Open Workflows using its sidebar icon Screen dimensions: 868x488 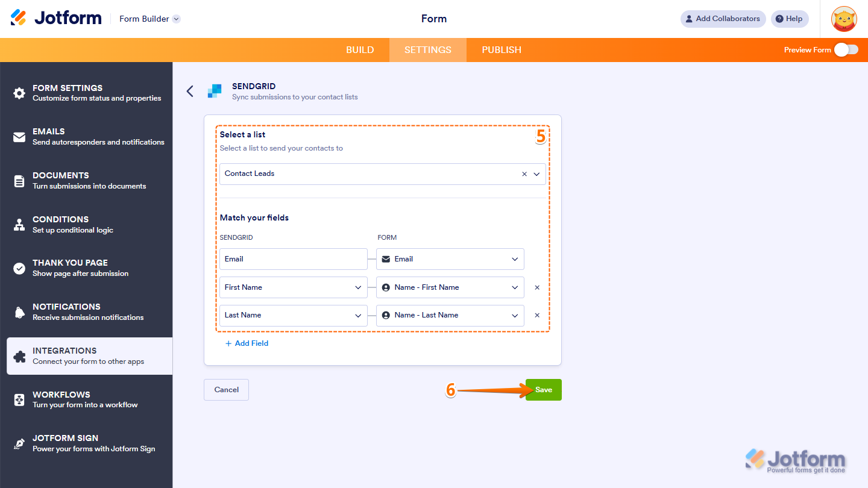[18, 399]
